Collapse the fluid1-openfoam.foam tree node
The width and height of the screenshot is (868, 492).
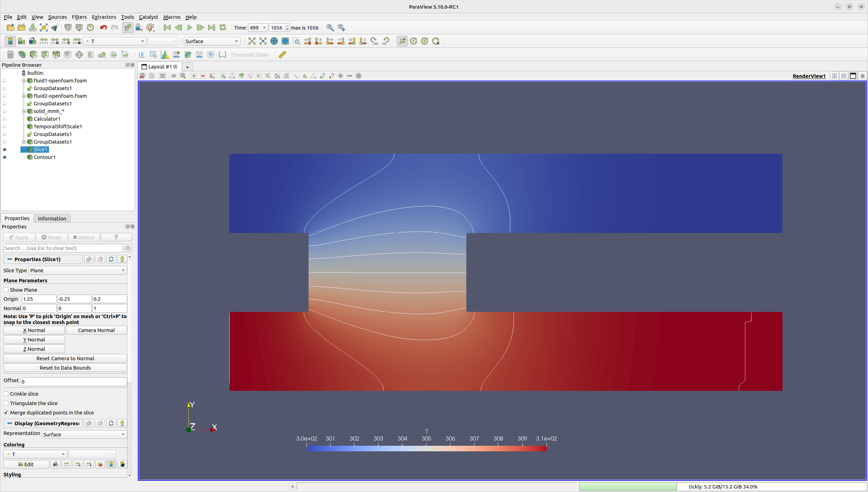click(x=24, y=81)
